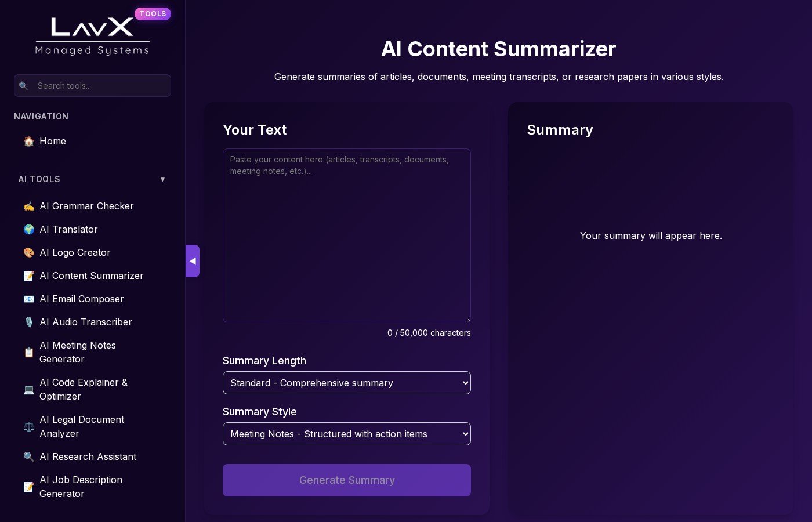Viewport: 812px width, 522px height.
Task: Click inside the Your Text paste area
Action: (346, 235)
